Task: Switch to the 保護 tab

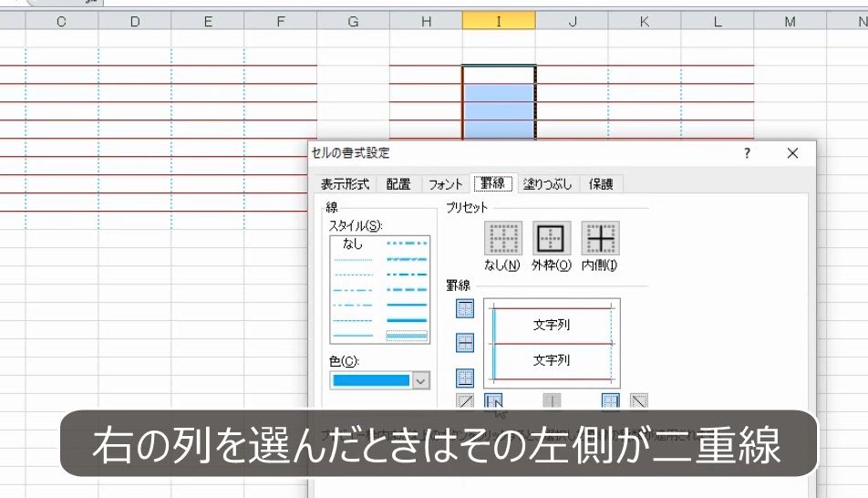Action: pyautogui.click(x=601, y=184)
